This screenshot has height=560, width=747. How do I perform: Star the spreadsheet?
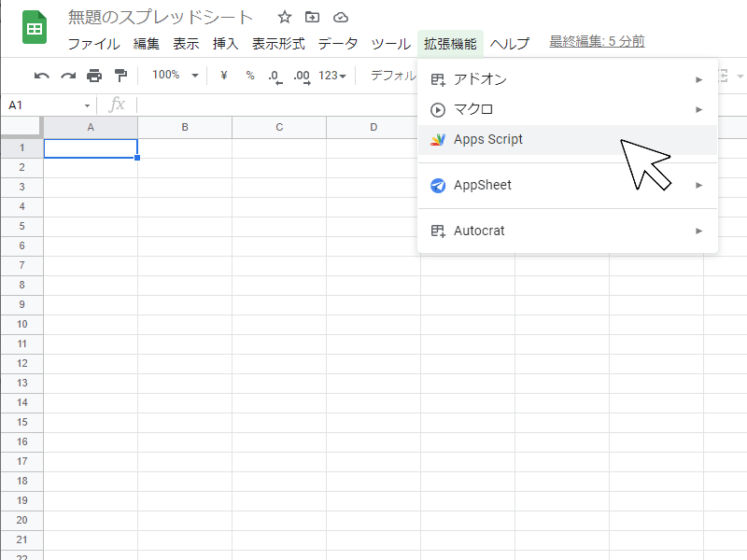click(x=285, y=18)
